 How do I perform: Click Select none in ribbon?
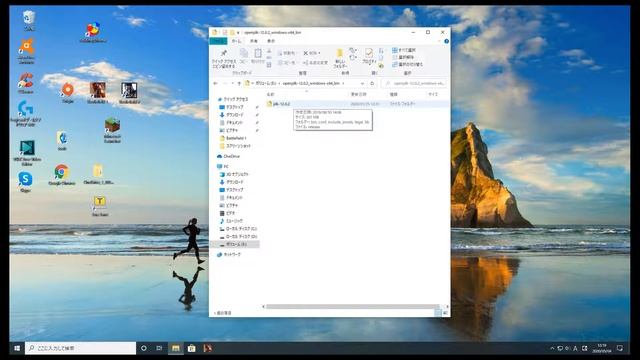[x=403, y=57]
